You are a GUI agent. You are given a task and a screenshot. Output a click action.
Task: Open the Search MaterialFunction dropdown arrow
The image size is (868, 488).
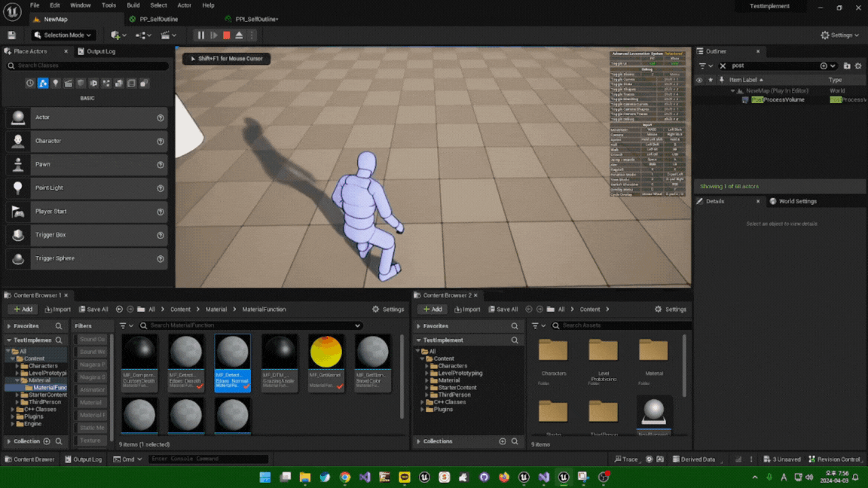pyautogui.click(x=358, y=326)
